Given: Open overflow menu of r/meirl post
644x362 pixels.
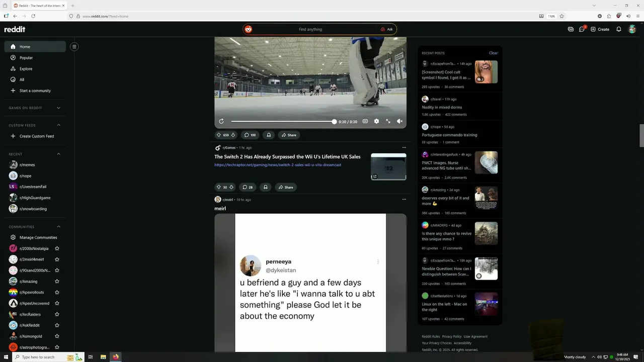Looking at the screenshot, I should (x=404, y=200).
